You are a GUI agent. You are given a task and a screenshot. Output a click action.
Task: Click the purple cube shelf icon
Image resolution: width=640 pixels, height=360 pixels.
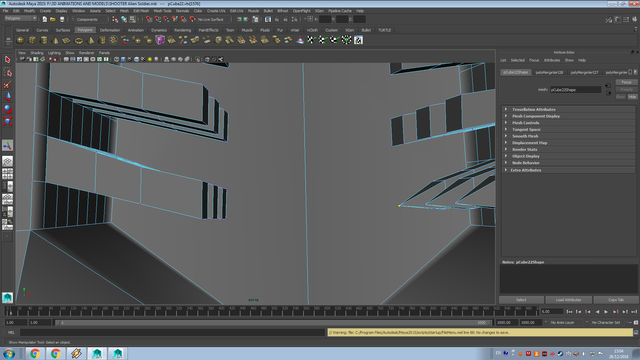coord(160,40)
